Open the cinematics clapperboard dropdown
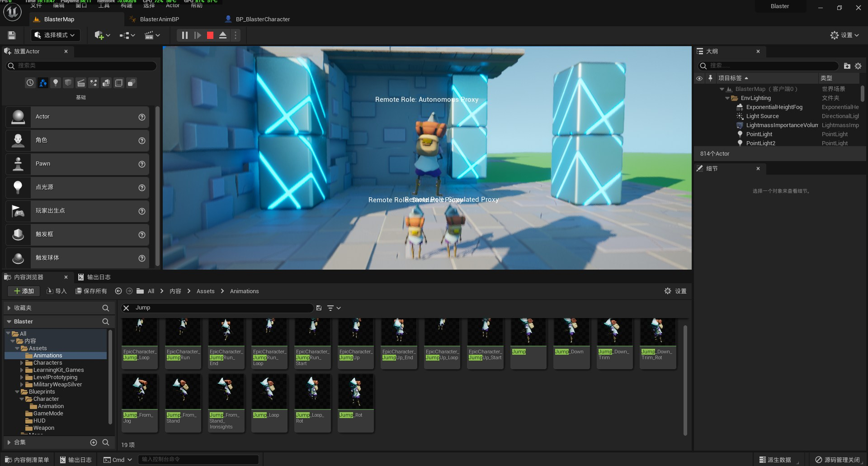This screenshot has height=466, width=868. click(152, 35)
